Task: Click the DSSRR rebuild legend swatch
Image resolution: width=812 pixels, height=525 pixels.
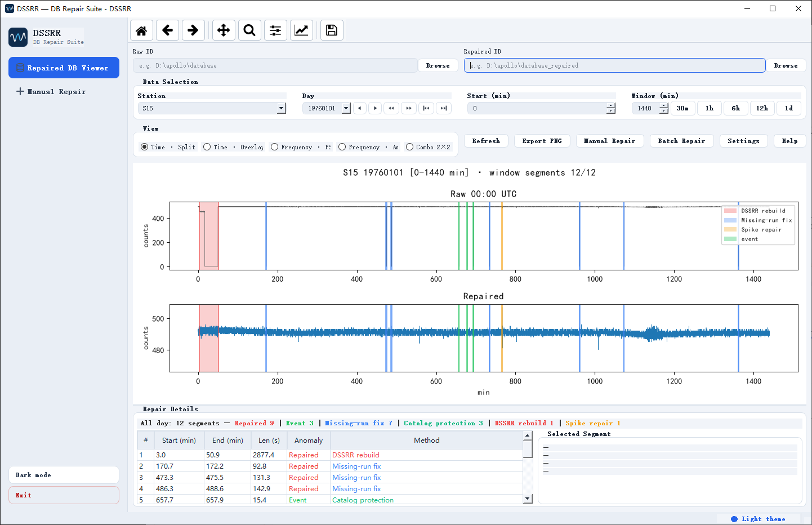Action: click(x=730, y=211)
